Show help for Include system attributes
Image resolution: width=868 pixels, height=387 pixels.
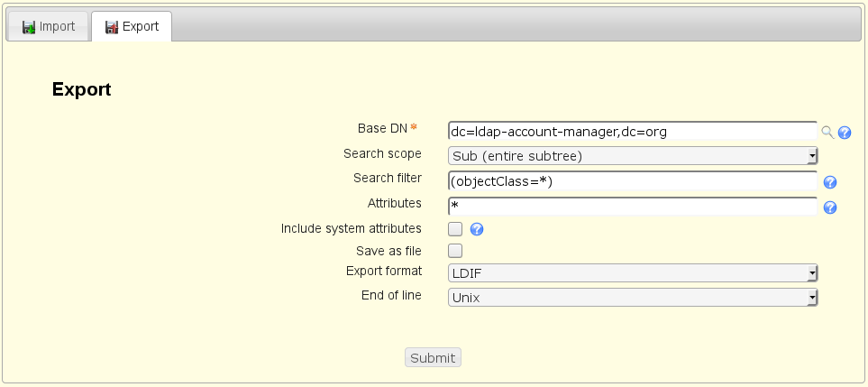(x=477, y=229)
